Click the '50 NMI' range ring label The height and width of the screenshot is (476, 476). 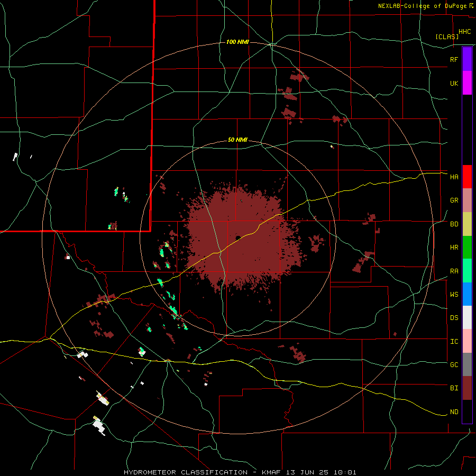237,140
